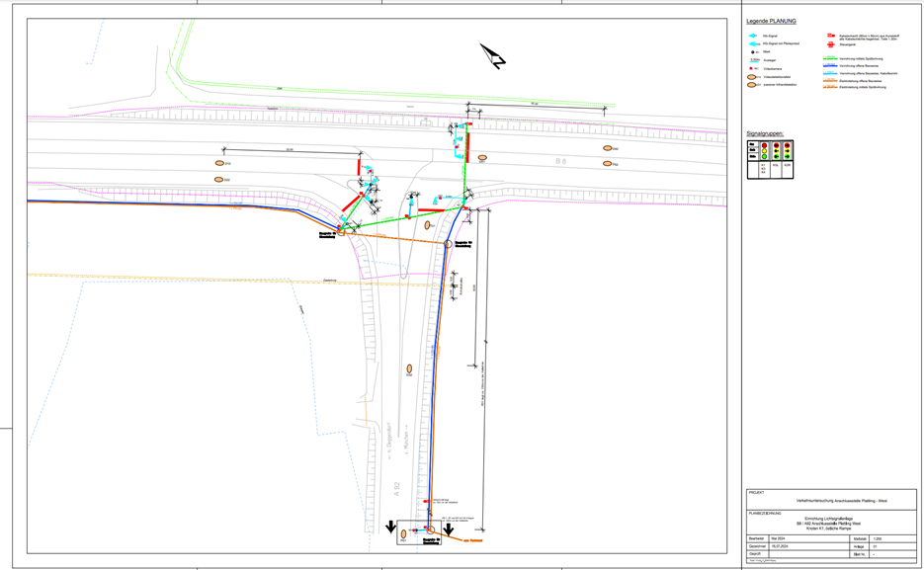Click the "B 8" road label

559,159
